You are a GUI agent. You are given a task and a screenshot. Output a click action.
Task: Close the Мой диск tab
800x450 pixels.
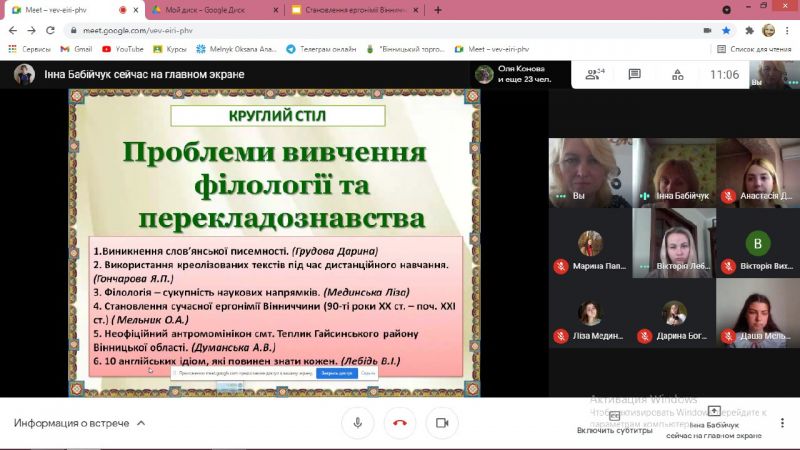pos(276,10)
